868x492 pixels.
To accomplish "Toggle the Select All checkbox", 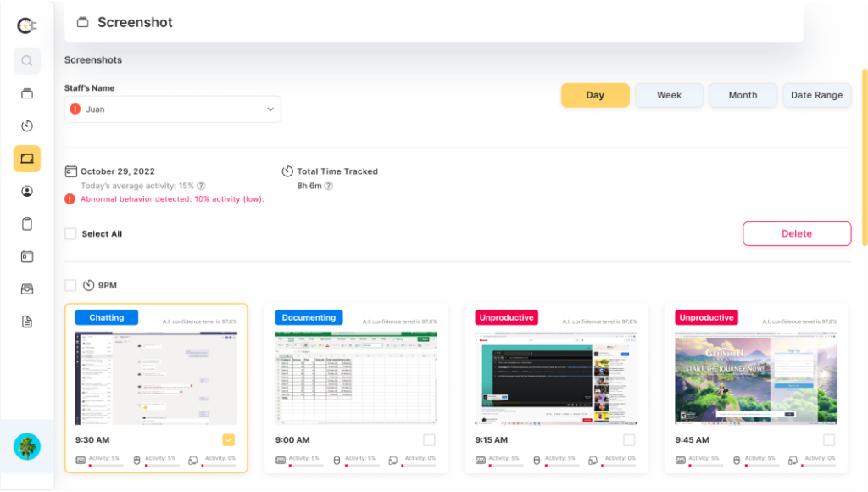I will (x=70, y=233).
